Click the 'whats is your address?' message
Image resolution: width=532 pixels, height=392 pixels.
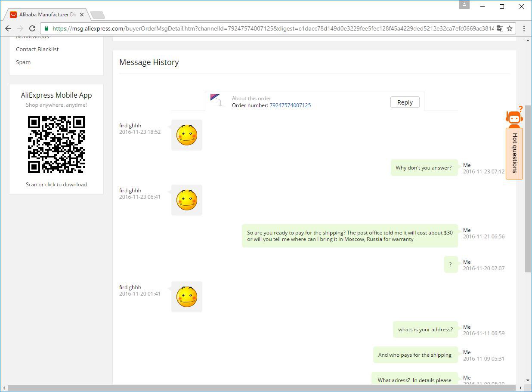tap(425, 330)
